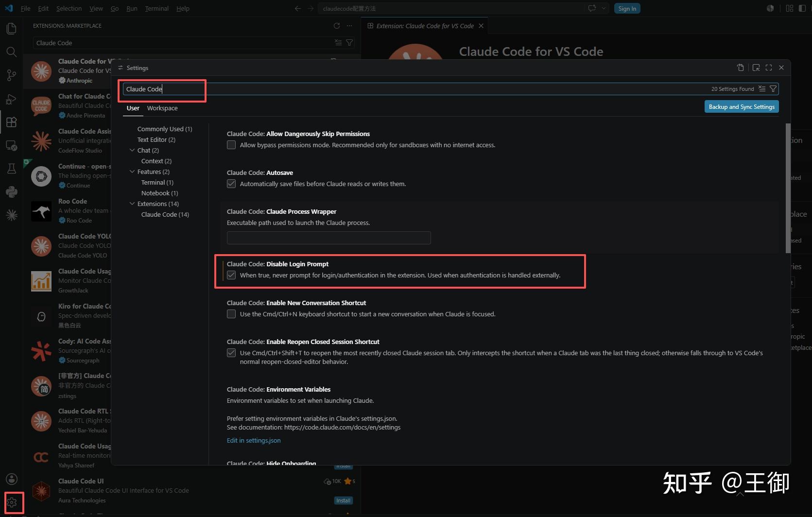Open Remote Explorer icon in activity bar
This screenshot has height=517, width=812.
click(x=12, y=145)
